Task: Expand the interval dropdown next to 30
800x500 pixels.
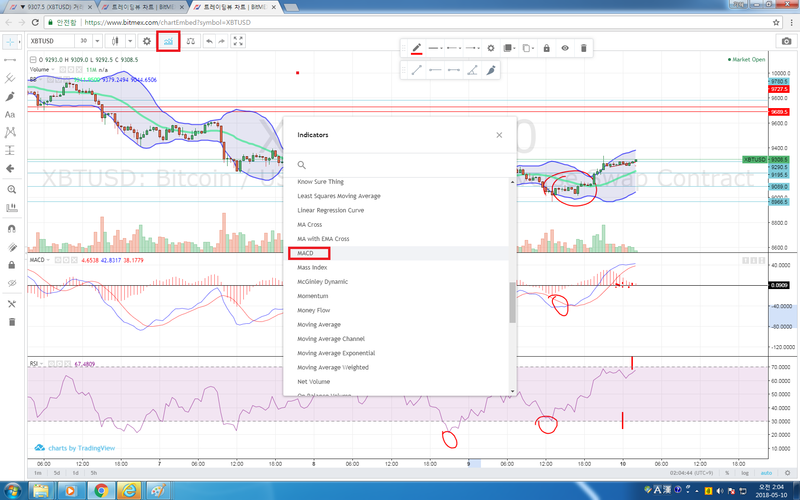Action: click(x=97, y=41)
